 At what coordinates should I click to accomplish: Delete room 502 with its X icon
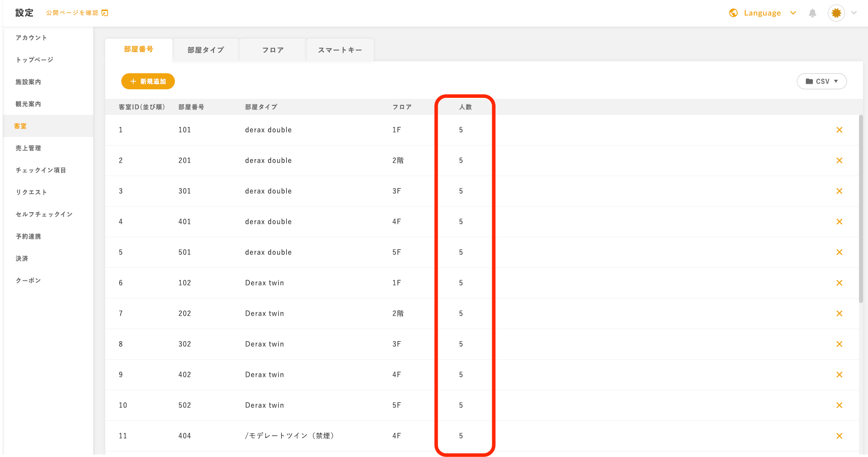click(x=839, y=405)
